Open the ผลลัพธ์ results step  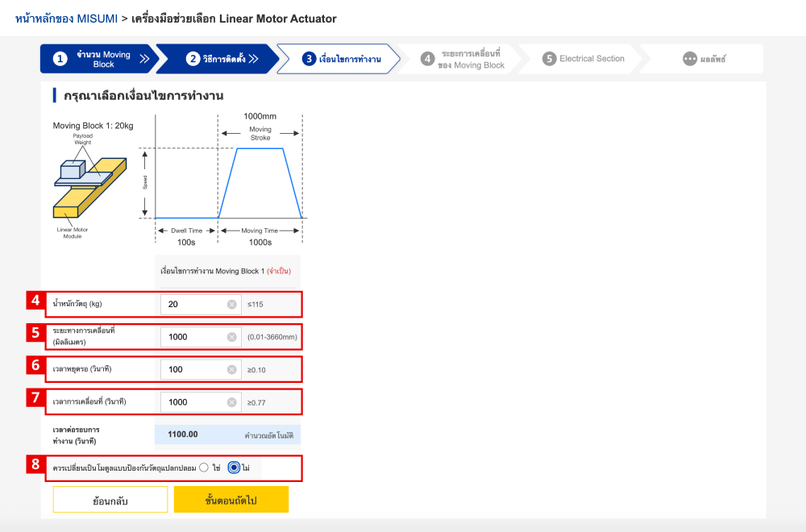pyautogui.click(x=703, y=59)
